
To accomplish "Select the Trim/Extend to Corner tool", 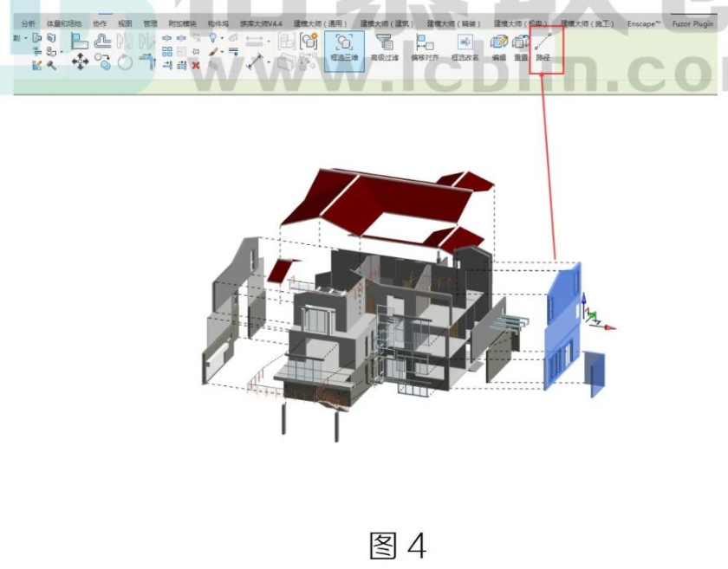I will coord(147,61).
